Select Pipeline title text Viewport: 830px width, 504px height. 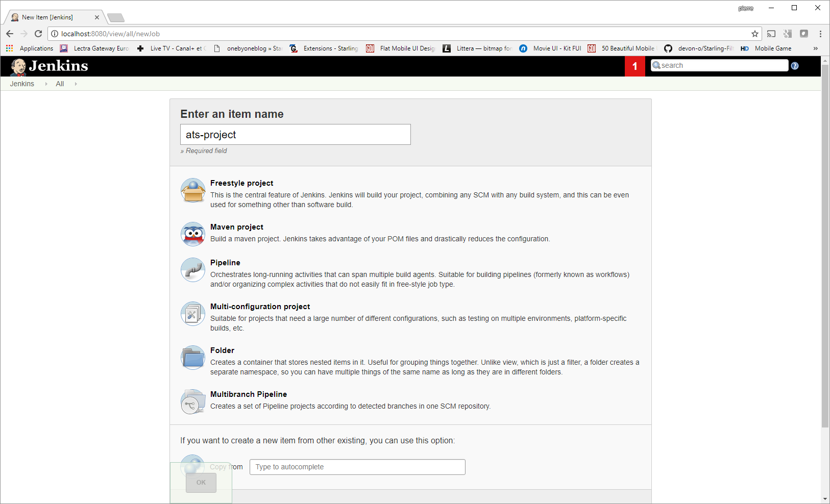coord(225,263)
